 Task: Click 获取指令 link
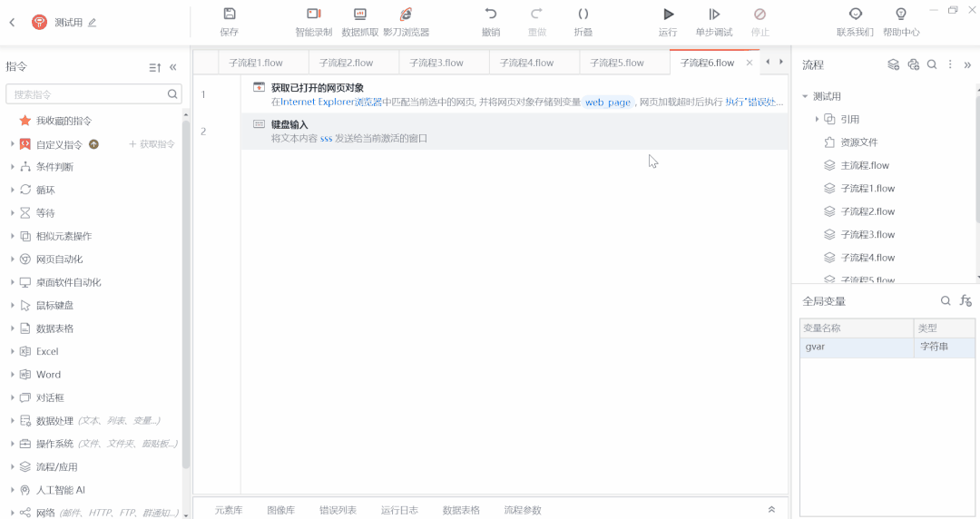(152, 144)
